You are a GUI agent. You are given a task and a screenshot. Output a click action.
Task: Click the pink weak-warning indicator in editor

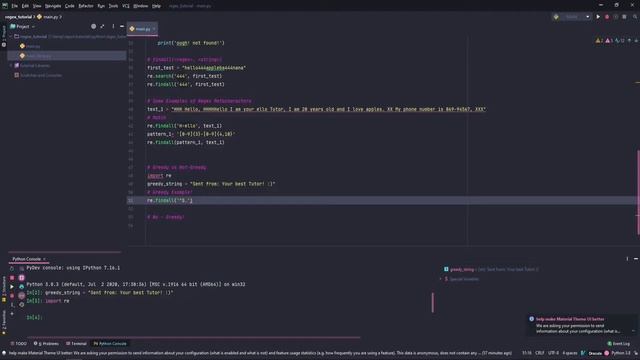[x=609, y=40]
